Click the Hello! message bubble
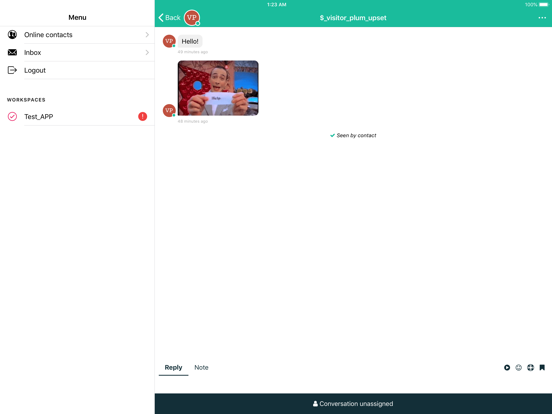Image resolution: width=552 pixels, height=414 pixels. [190, 41]
